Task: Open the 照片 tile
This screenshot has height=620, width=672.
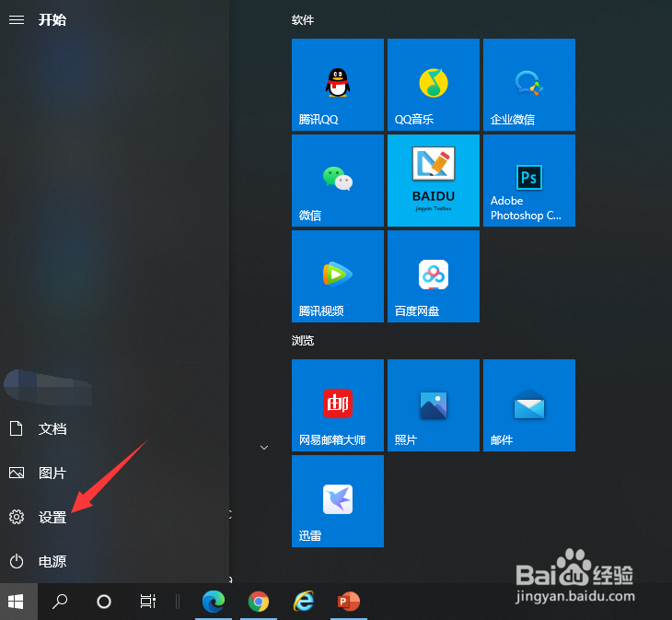Action: (434, 405)
